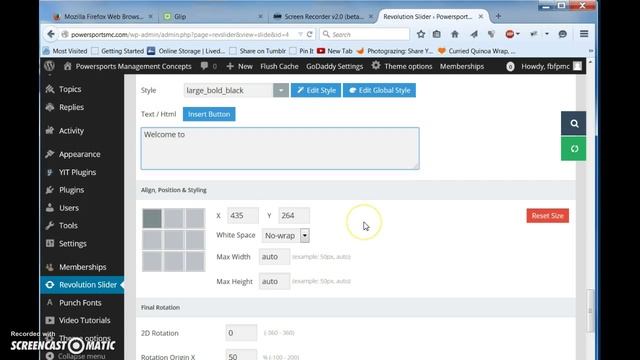Click the Max Height field
The width and height of the screenshot is (640, 360).
tap(274, 281)
